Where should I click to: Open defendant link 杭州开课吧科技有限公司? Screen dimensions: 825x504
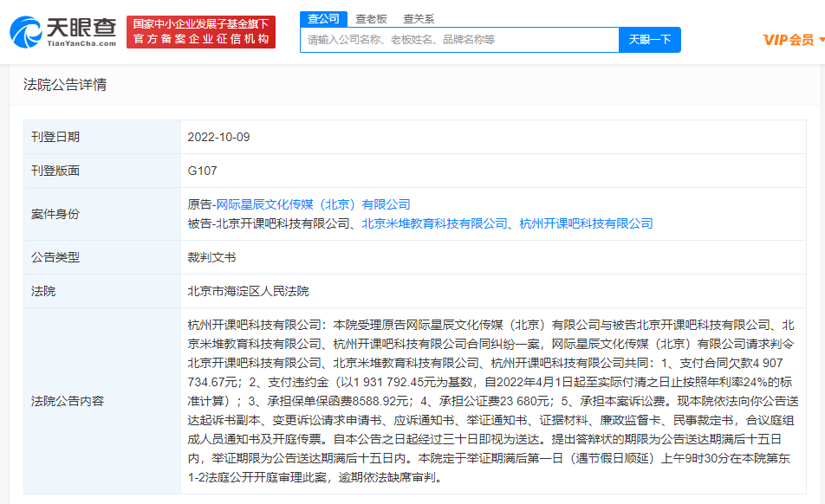coord(586,224)
